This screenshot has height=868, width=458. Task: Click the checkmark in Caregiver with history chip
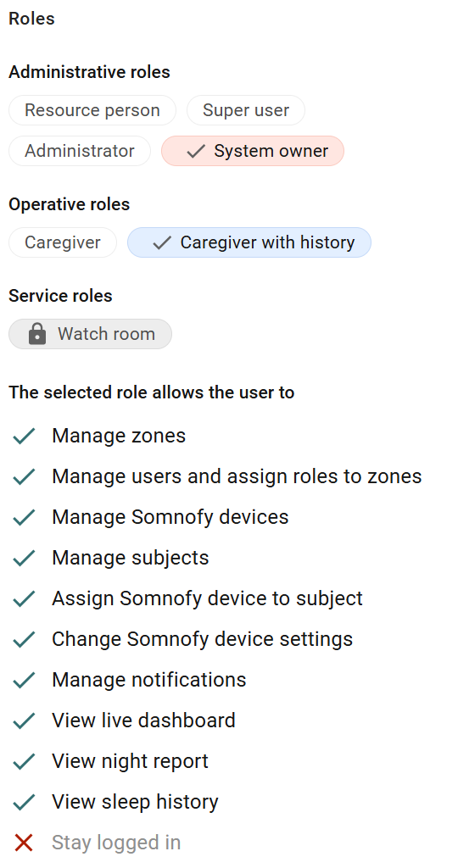coord(162,242)
